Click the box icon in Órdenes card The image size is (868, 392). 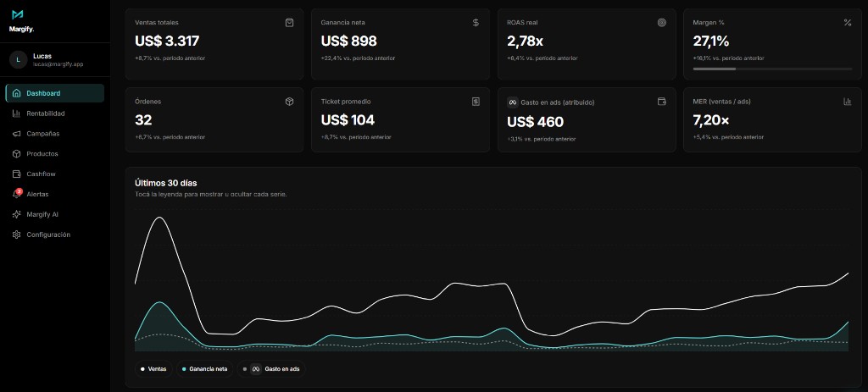289,102
